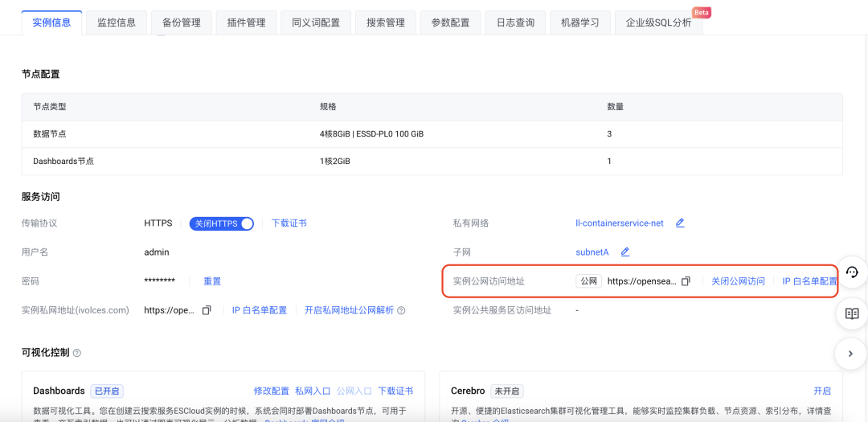Click the 规格 column header

point(328,106)
